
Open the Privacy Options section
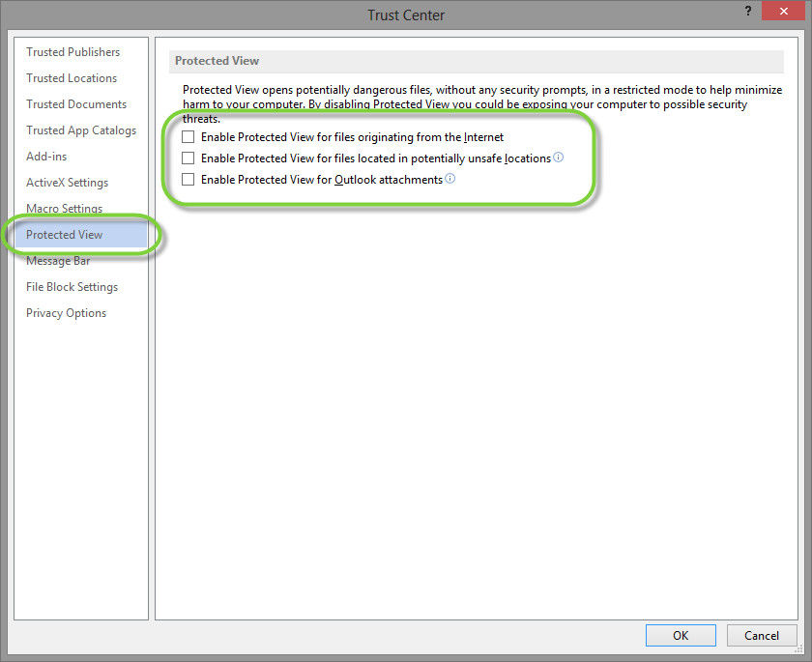pyautogui.click(x=66, y=313)
